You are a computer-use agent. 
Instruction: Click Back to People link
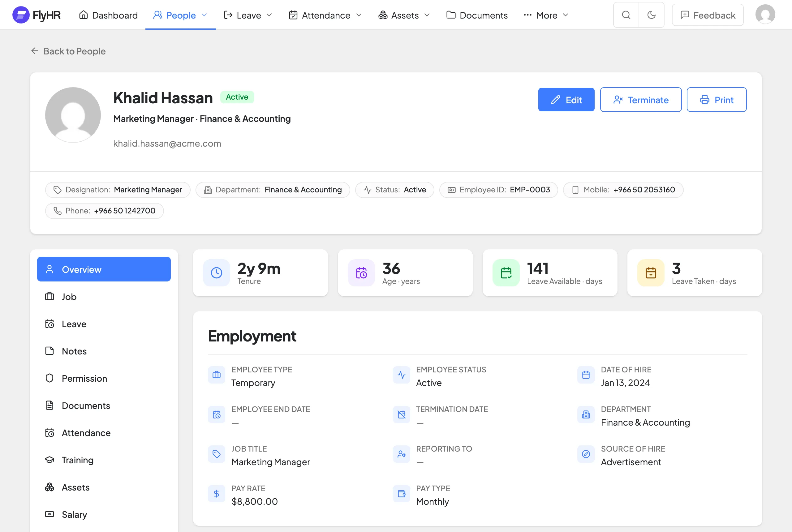[68, 51]
